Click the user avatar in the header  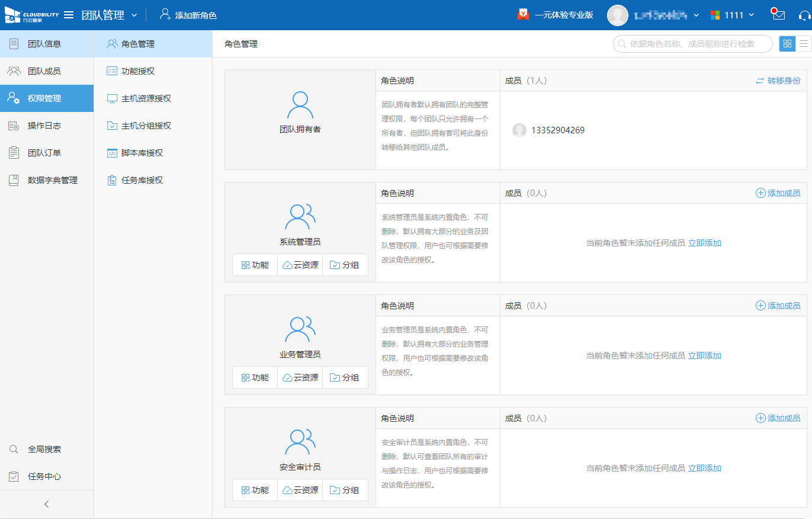click(618, 15)
